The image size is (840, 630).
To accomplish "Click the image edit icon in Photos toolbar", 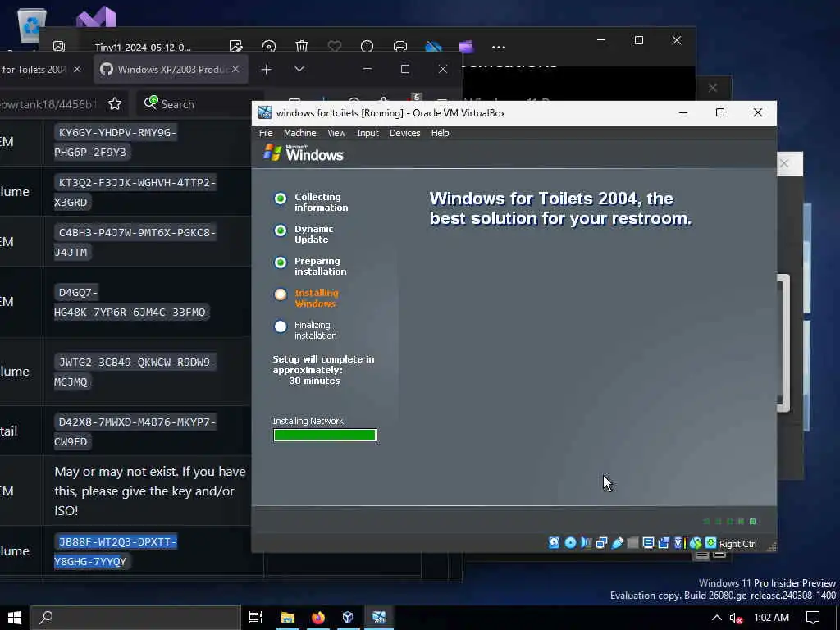I will (x=235, y=47).
